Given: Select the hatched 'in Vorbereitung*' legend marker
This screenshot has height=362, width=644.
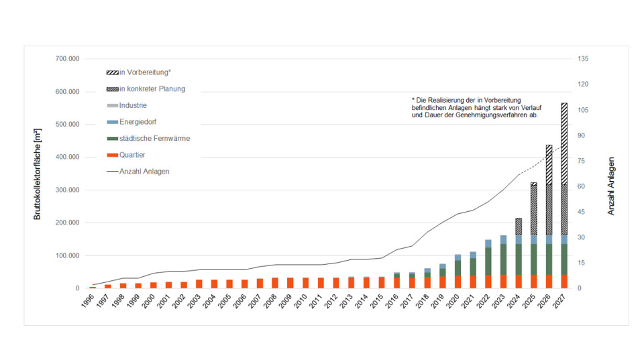Looking at the screenshot, I should tap(112, 72).
